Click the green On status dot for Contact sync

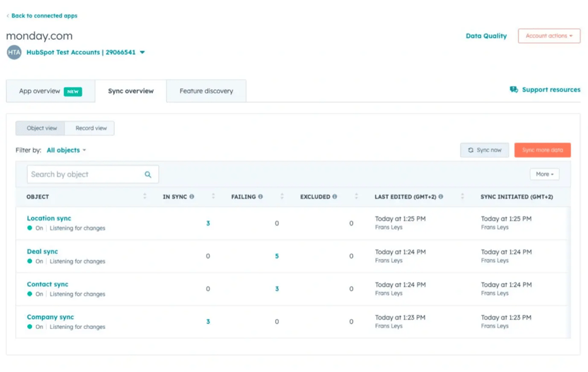click(x=29, y=294)
